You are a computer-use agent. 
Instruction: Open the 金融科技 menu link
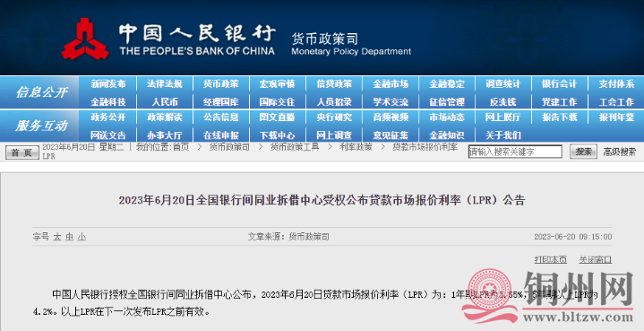click(108, 101)
